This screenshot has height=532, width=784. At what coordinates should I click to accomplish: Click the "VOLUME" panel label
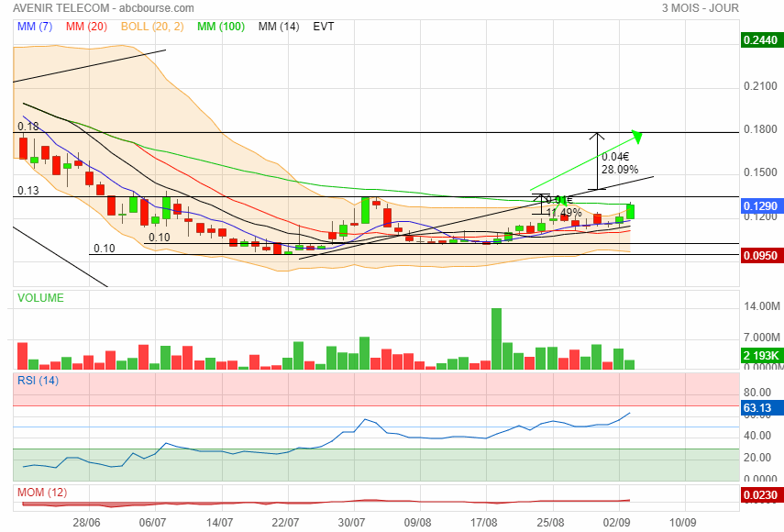point(41,298)
